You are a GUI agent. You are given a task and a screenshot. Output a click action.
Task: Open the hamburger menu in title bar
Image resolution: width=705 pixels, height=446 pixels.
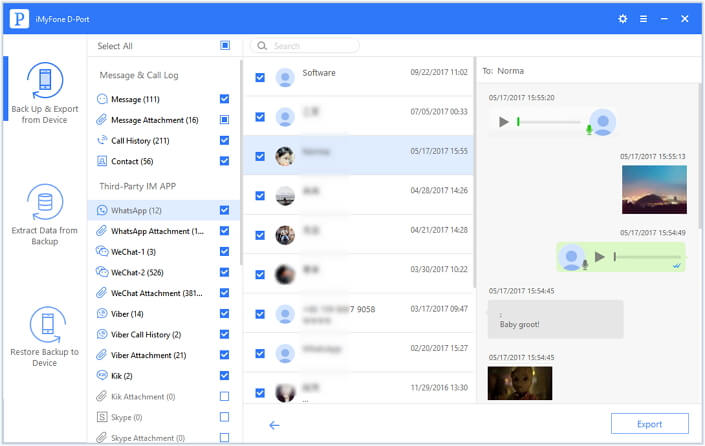tap(643, 19)
